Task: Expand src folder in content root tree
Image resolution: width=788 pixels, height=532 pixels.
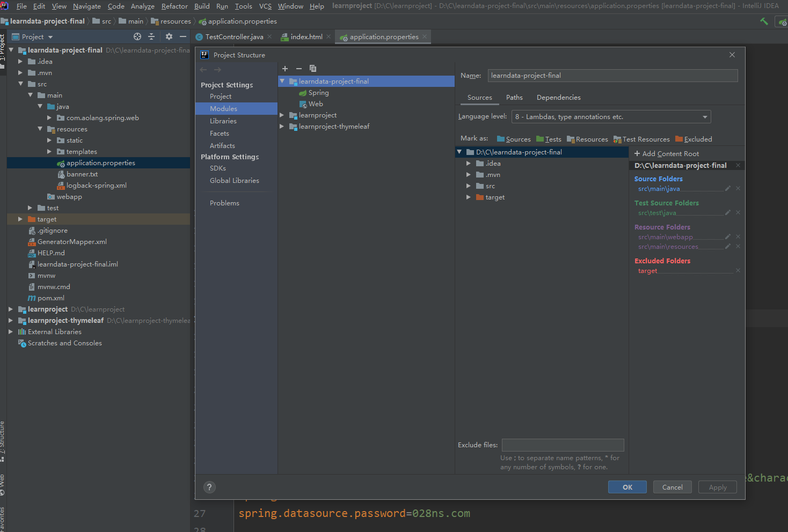Action: (468, 186)
